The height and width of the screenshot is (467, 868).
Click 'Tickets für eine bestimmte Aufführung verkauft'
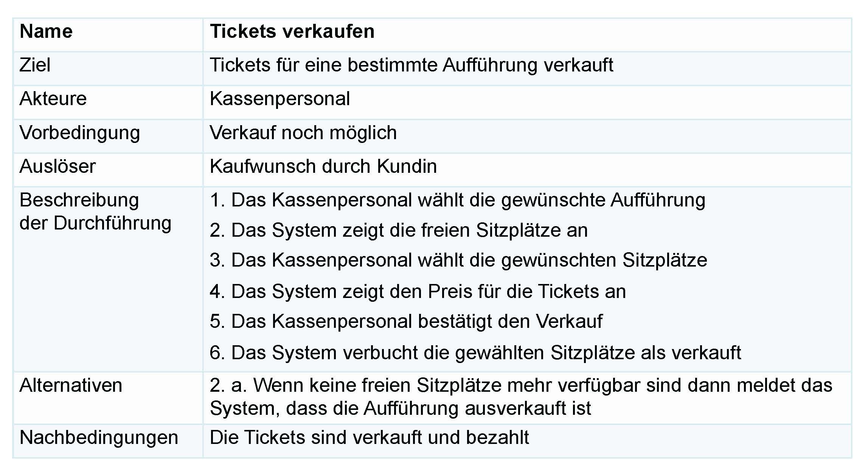(411, 65)
